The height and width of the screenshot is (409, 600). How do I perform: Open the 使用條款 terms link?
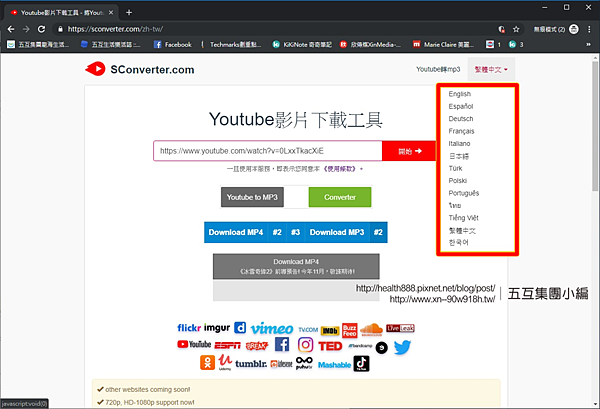click(340, 169)
